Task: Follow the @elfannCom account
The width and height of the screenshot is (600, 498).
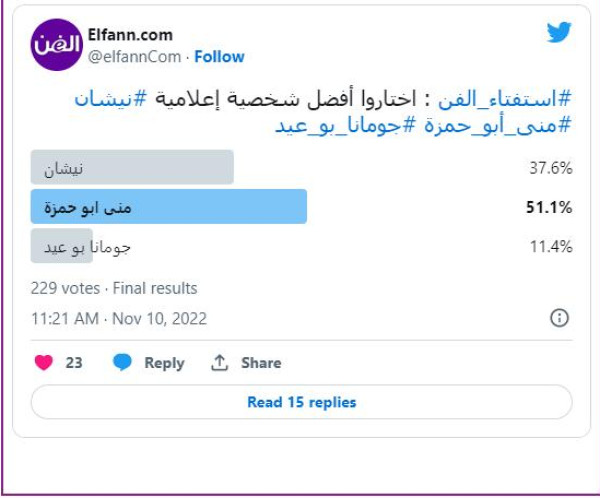Action: coord(219,57)
